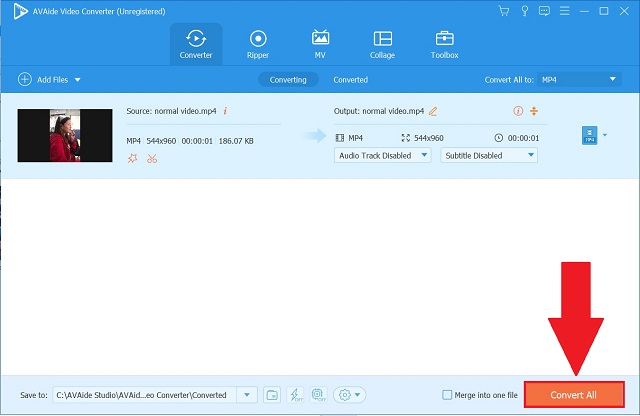Screen dimensions: 640x416
Task: Open the gear settings dropdown
Action: [x=349, y=395]
